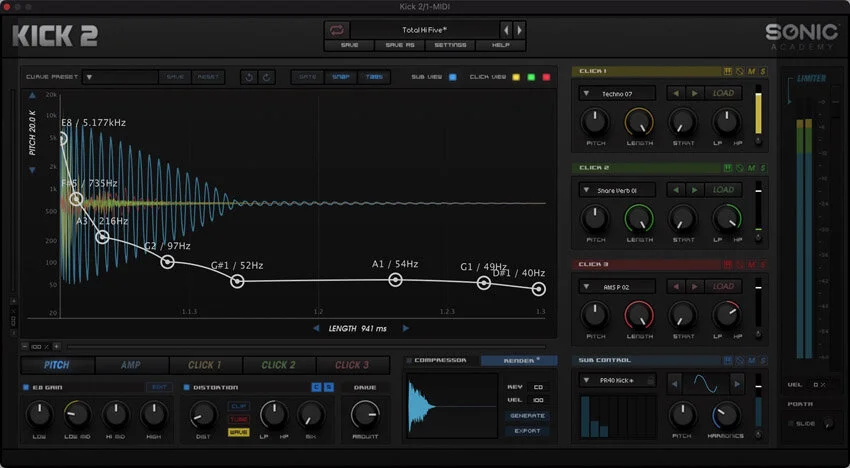Increase kick length with right arrow
This screenshot has height=468, width=850.
point(405,328)
